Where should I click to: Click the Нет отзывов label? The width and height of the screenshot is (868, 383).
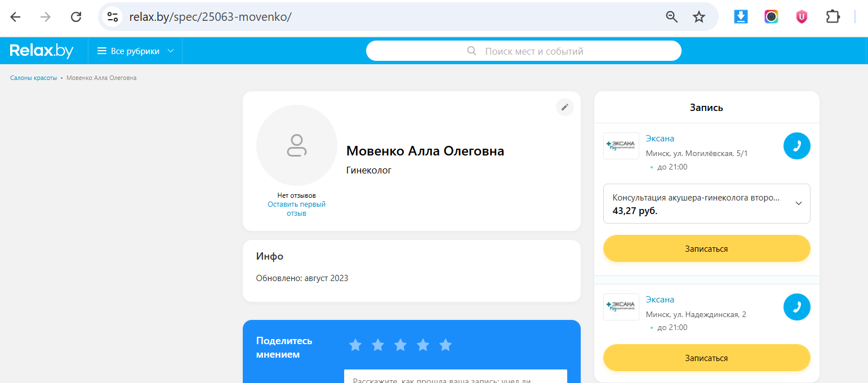point(297,195)
